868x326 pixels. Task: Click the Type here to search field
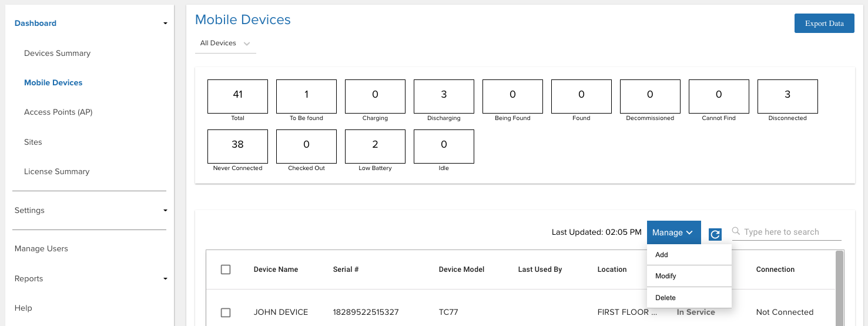(x=791, y=232)
